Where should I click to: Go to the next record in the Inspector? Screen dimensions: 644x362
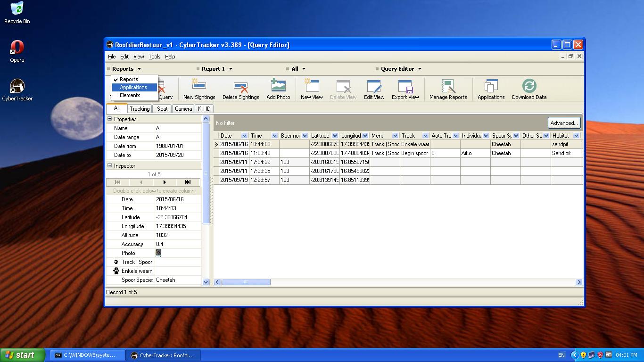(x=165, y=182)
